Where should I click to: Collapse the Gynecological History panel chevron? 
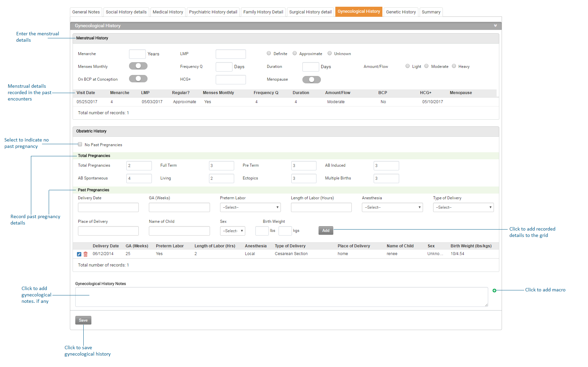pyautogui.click(x=495, y=26)
